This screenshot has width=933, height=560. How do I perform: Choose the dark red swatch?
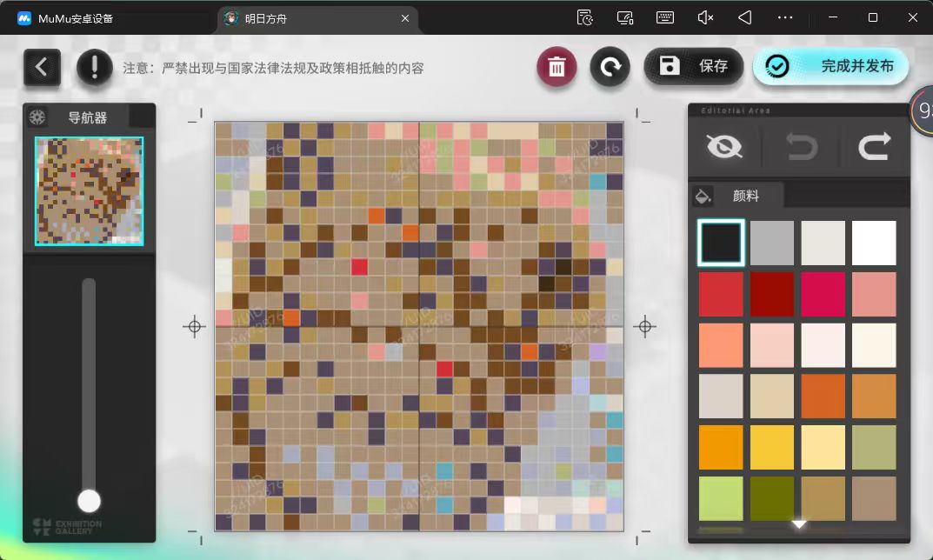tap(772, 294)
